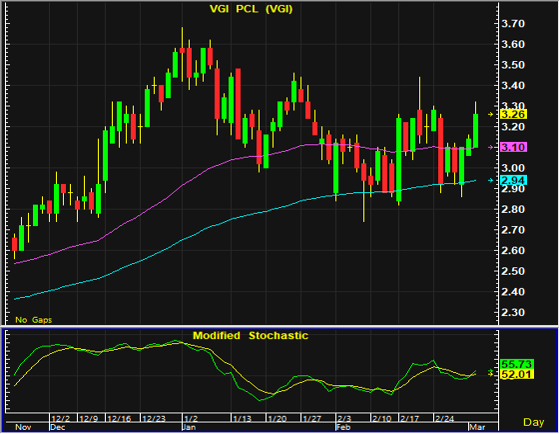
Task: Click the cyan arrow beside 2.94
Action: coord(491,180)
